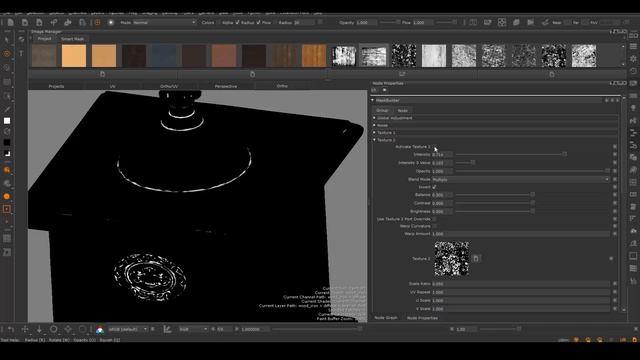Screen dimensions: 640x360
Task: Select the orange eye tool in left toolbox
Action: tap(7, 53)
